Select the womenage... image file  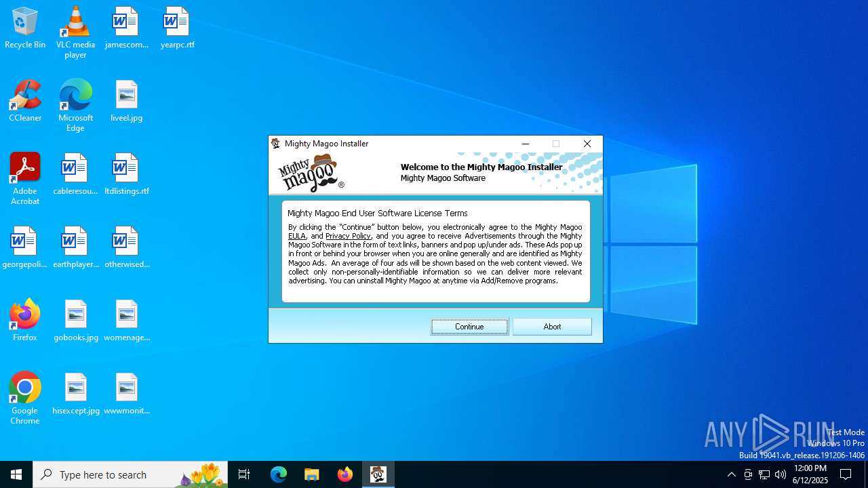(126, 321)
